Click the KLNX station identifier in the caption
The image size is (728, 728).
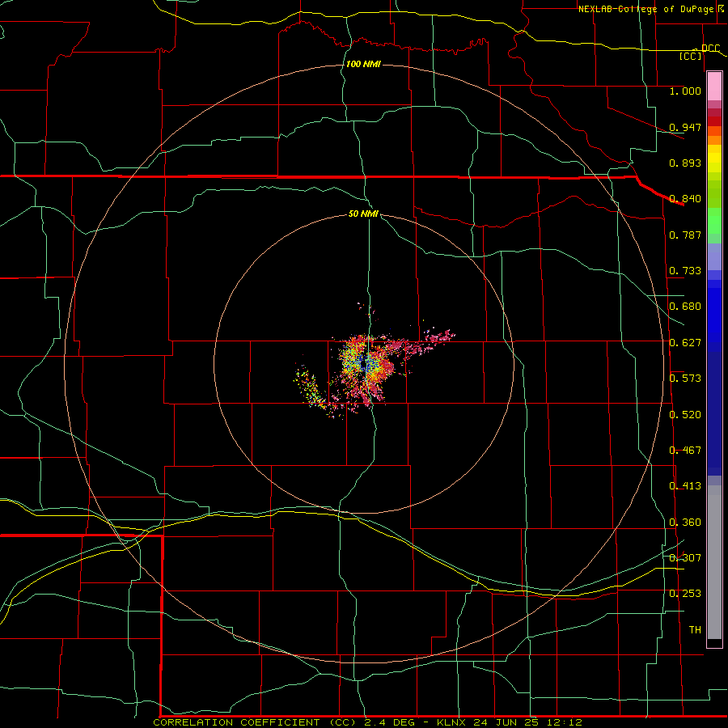[x=451, y=722]
